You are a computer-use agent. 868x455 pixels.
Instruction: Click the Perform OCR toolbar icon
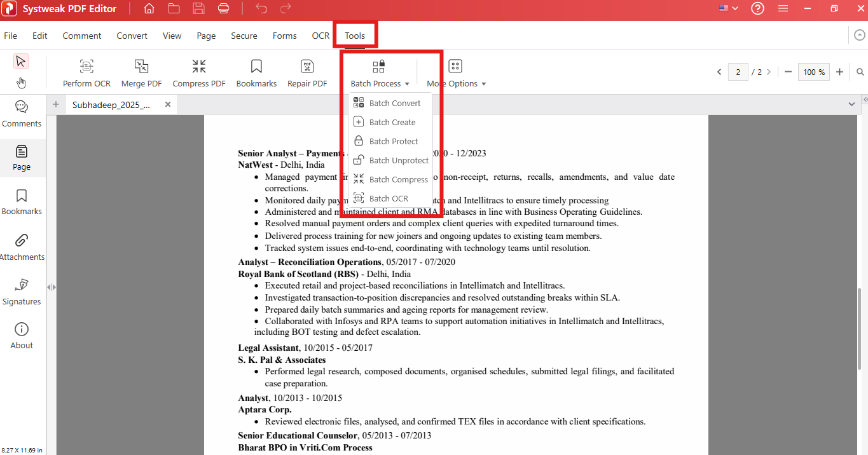(x=86, y=73)
